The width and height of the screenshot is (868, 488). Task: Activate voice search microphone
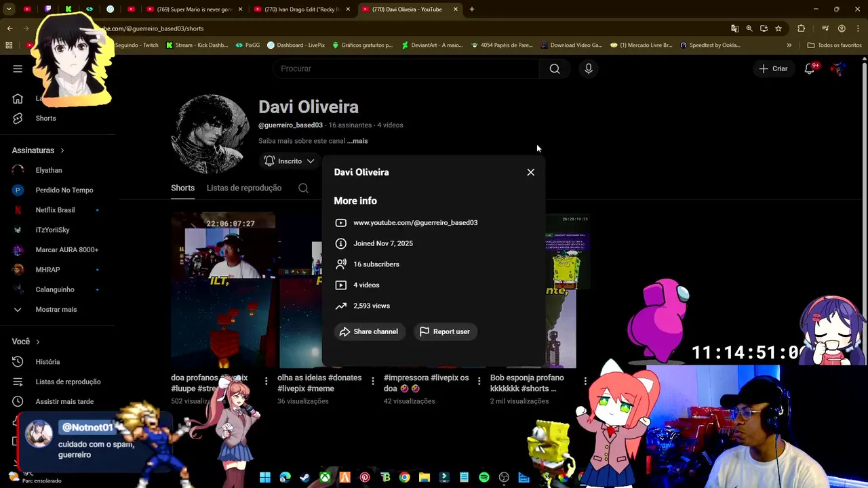(x=589, y=68)
